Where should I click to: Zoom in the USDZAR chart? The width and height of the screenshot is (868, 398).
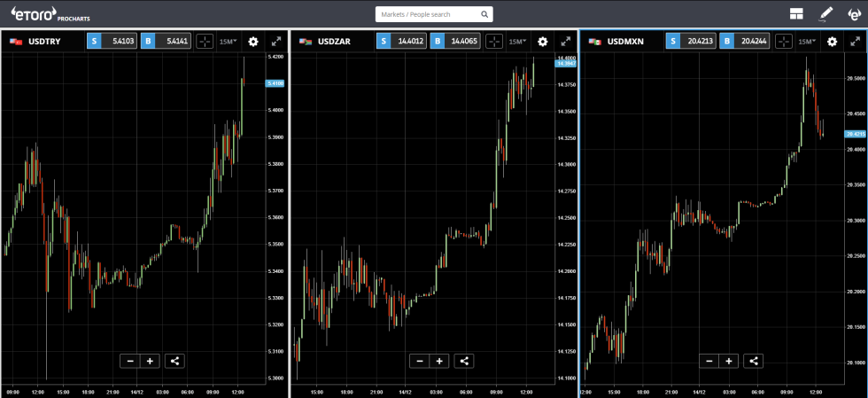(x=439, y=361)
